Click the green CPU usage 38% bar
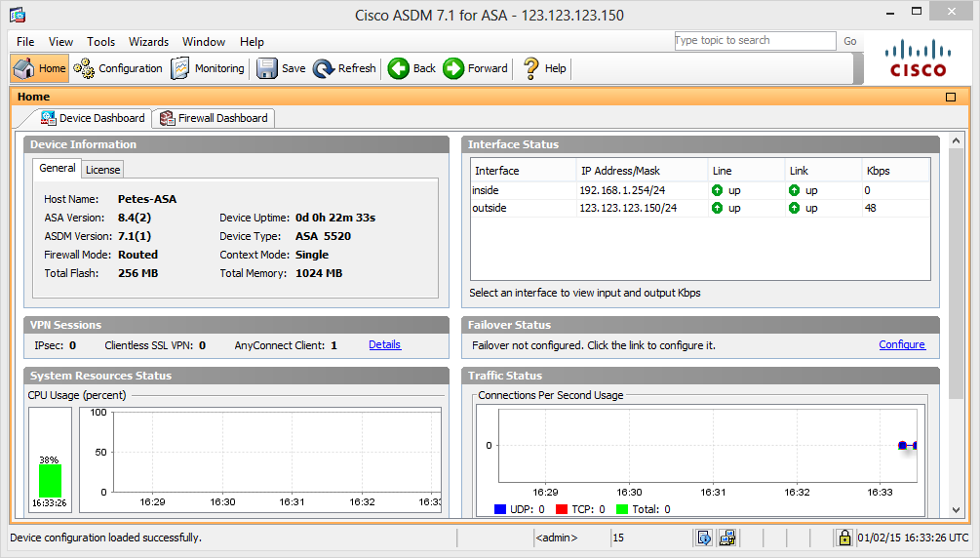This screenshot has height=558, width=980. [x=50, y=480]
